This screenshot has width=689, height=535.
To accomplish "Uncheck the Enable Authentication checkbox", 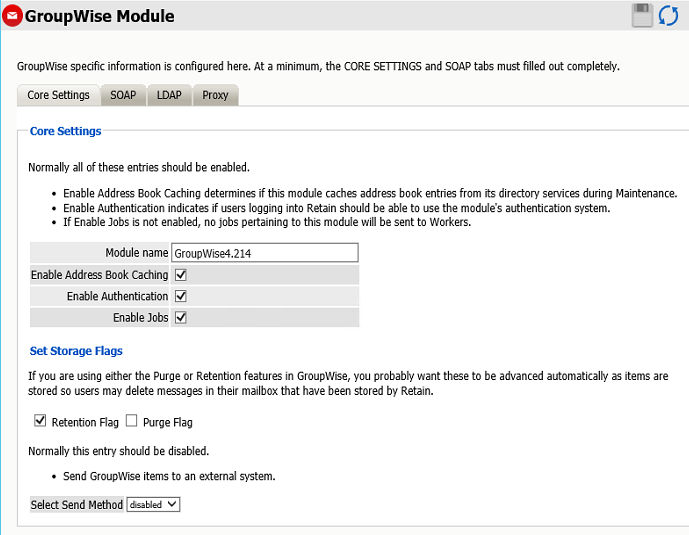I will pos(181,296).
